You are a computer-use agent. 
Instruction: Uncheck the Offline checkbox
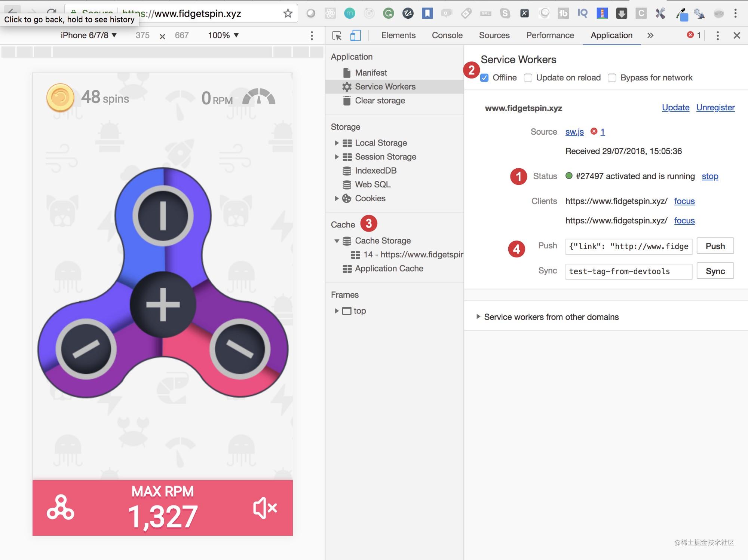(x=484, y=78)
